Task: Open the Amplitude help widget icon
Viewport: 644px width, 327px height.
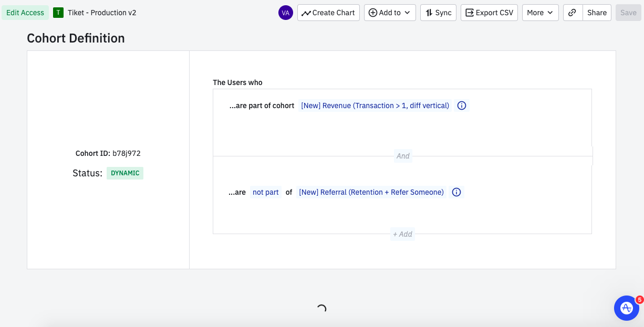Action: click(626, 308)
